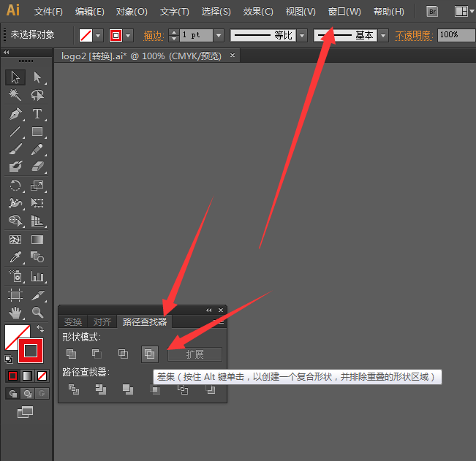This screenshot has height=461, width=476.
Task: Click the 不透明度 opacity link
Action: click(x=413, y=35)
